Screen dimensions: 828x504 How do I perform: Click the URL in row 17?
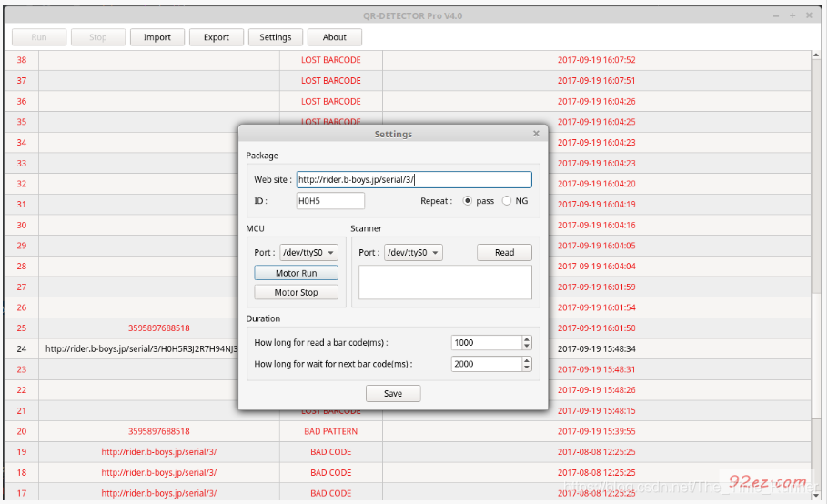[159, 493]
